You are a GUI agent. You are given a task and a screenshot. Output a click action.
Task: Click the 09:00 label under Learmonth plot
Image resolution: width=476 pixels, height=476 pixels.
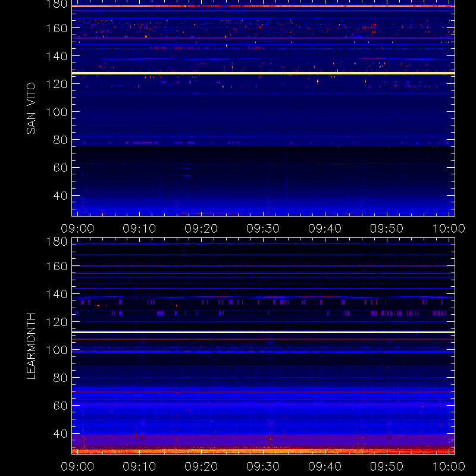click(77, 466)
